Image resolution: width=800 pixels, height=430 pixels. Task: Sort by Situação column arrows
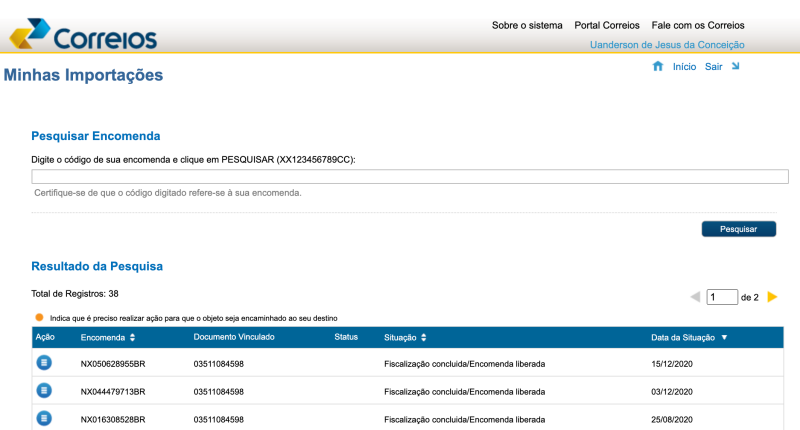pos(424,338)
